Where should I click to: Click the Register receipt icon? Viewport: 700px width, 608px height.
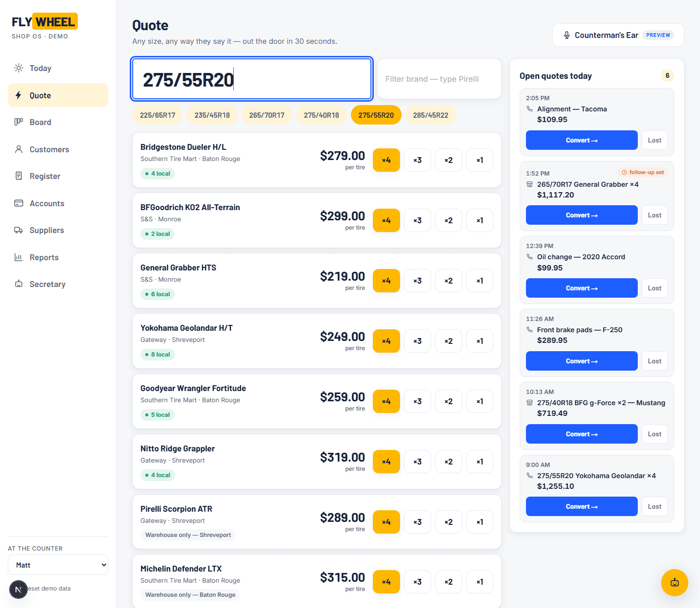pyautogui.click(x=18, y=176)
